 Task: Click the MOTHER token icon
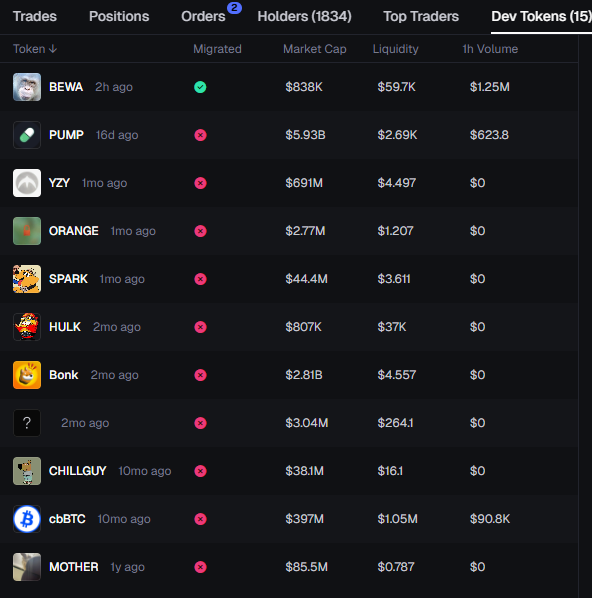click(27, 567)
